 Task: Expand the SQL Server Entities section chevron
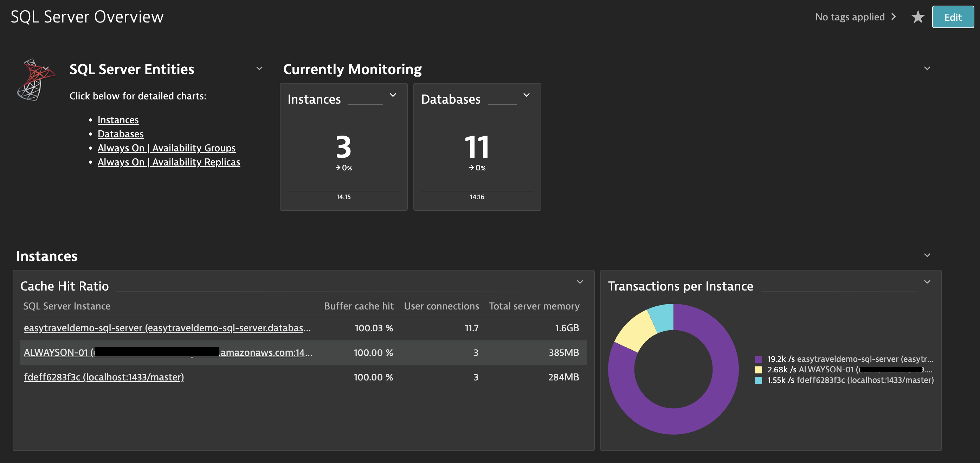259,69
